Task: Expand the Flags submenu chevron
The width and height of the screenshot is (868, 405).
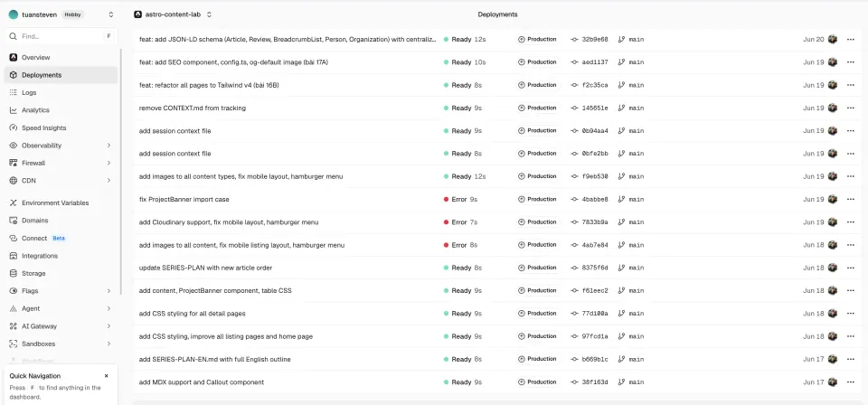Action: pyautogui.click(x=108, y=291)
